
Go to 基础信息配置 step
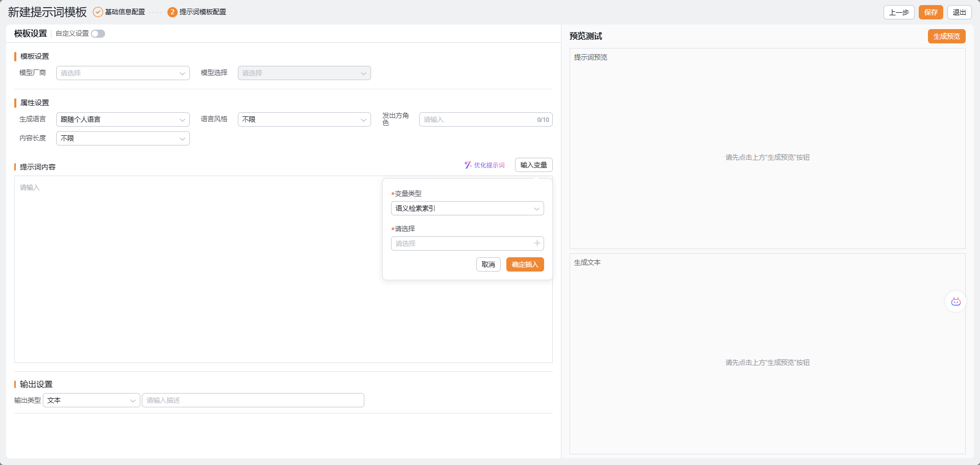click(x=125, y=12)
